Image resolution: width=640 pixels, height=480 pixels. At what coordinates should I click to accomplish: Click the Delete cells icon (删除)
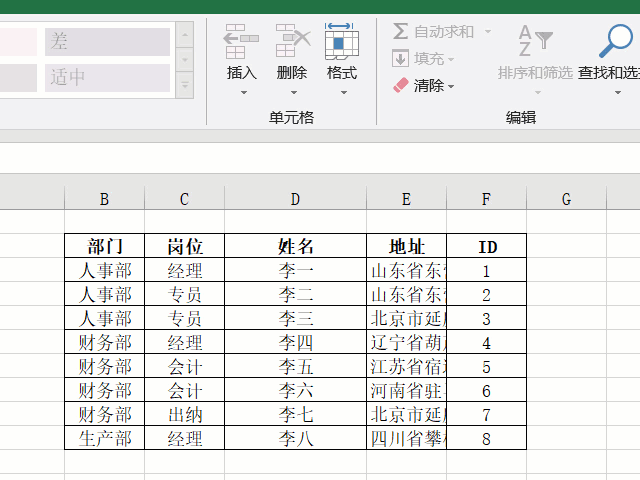tap(293, 40)
